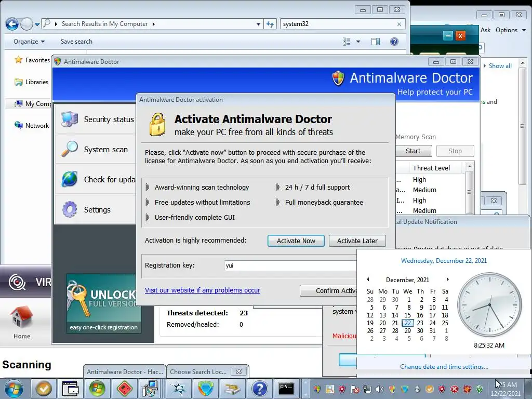Change view layout icon in Explorer toolbar

pos(347,42)
